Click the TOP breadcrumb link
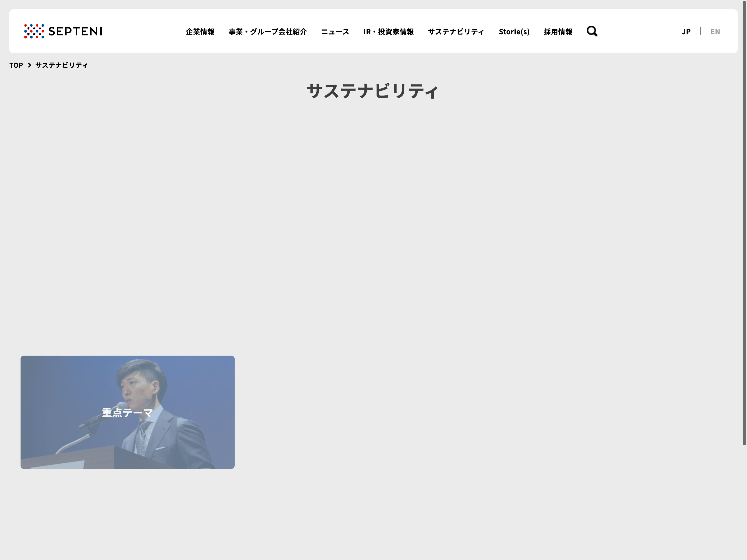This screenshot has width=747, height=560. click(x=16, y=65)
